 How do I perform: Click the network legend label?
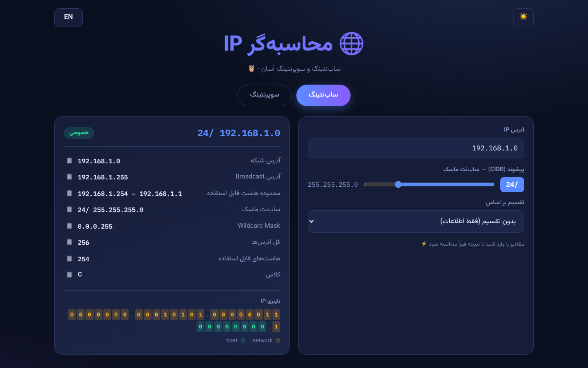(x=262, y=340)
